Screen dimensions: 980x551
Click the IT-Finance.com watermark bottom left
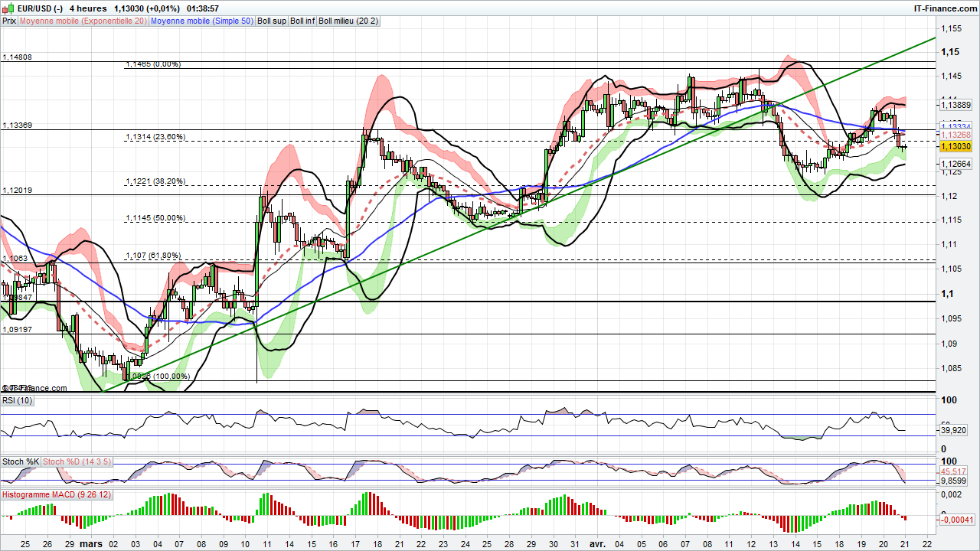pyautogui.click(x=34, y=388)
